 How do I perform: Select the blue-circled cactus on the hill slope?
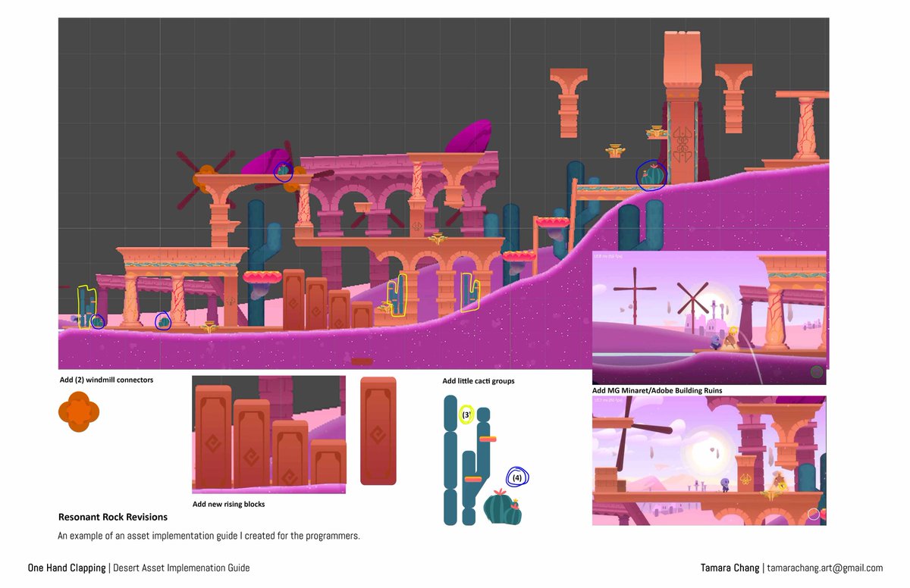(x=651, y=175)
